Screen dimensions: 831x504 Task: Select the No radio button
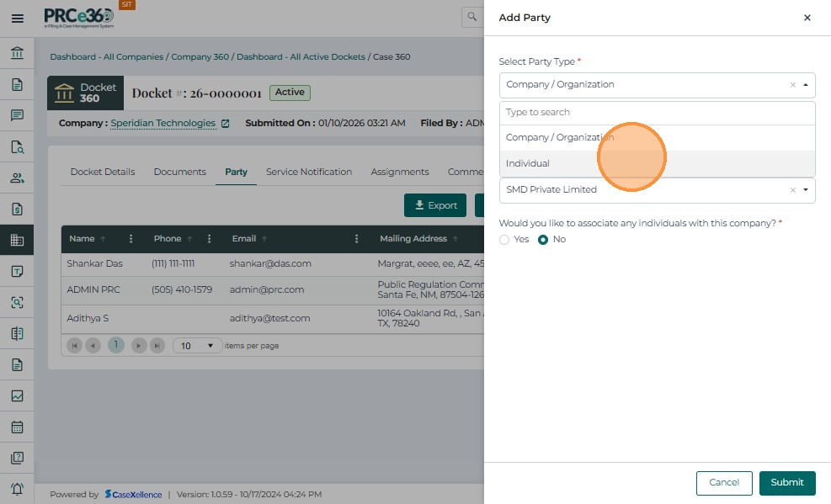[x=543, y=240]
